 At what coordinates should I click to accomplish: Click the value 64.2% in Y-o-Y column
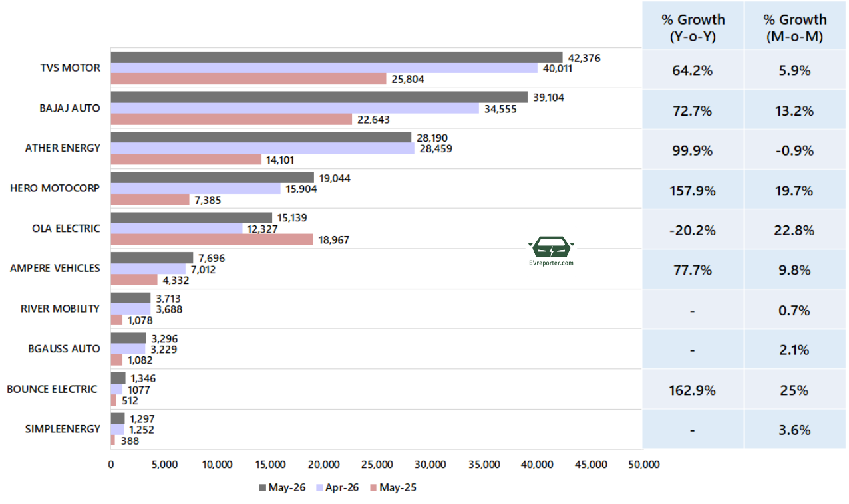(x=693, y=70)
